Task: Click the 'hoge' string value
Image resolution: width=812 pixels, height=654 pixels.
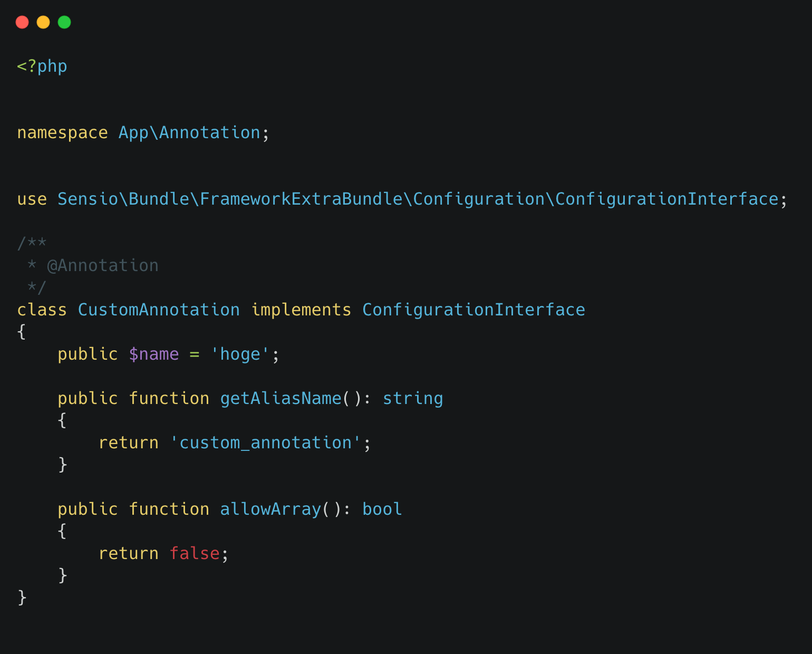Action: pyautogui.click(x=240, y=354)
